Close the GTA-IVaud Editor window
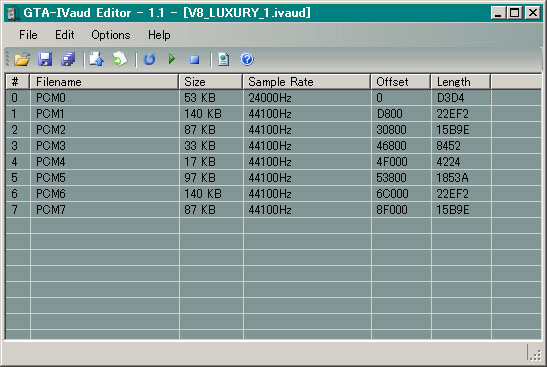This screenshot has height=367, width=547. pos(533,13)
